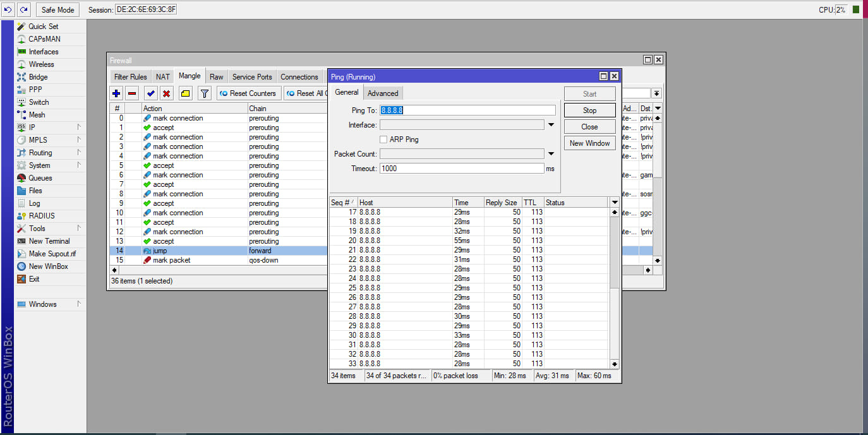
Task: Open Files menu entry
Action: click(35, 191)
